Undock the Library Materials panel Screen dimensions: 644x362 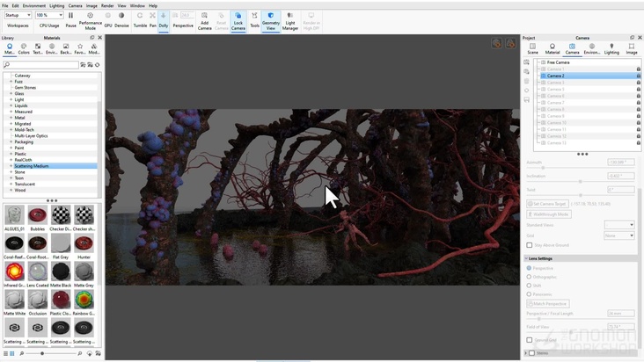point(92,37)
